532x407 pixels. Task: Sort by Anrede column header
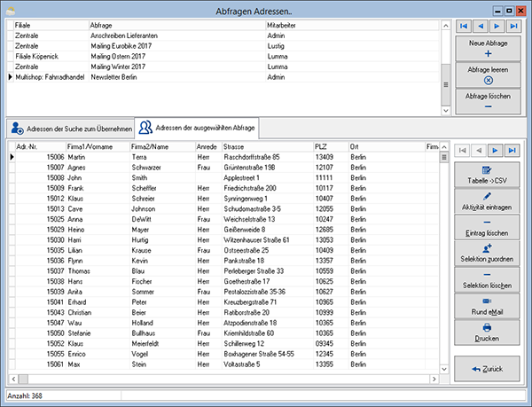(208, 146)
